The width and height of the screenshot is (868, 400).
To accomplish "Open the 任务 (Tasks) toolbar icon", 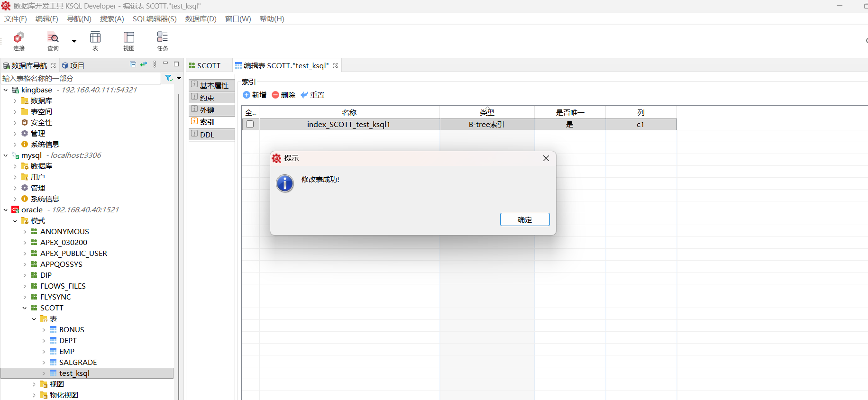I will (163, 38).
